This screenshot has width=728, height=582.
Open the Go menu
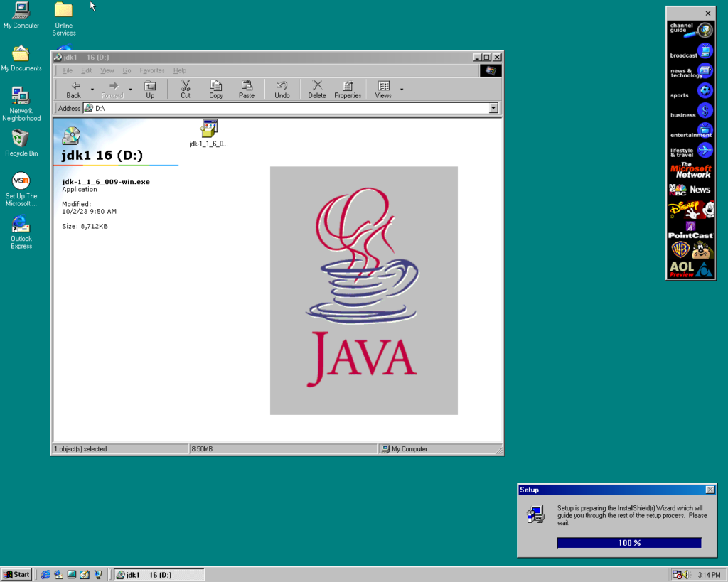(x=127, y=70)
